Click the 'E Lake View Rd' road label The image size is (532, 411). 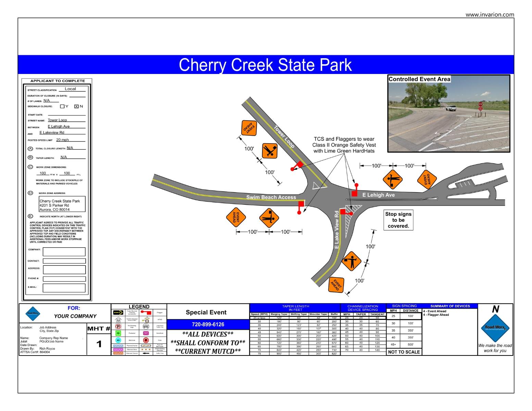337,230
